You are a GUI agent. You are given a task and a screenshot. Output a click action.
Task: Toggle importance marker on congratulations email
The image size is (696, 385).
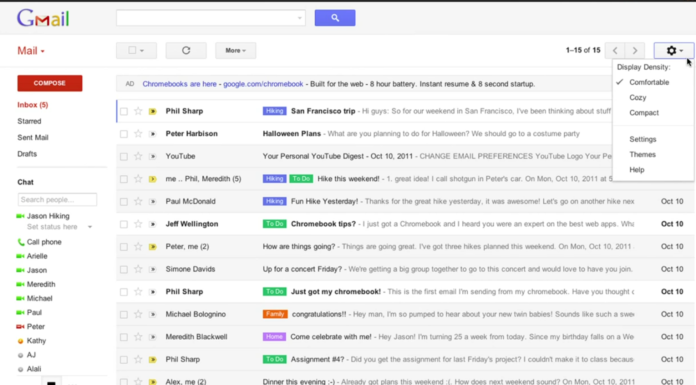click(x=153, y=314)
